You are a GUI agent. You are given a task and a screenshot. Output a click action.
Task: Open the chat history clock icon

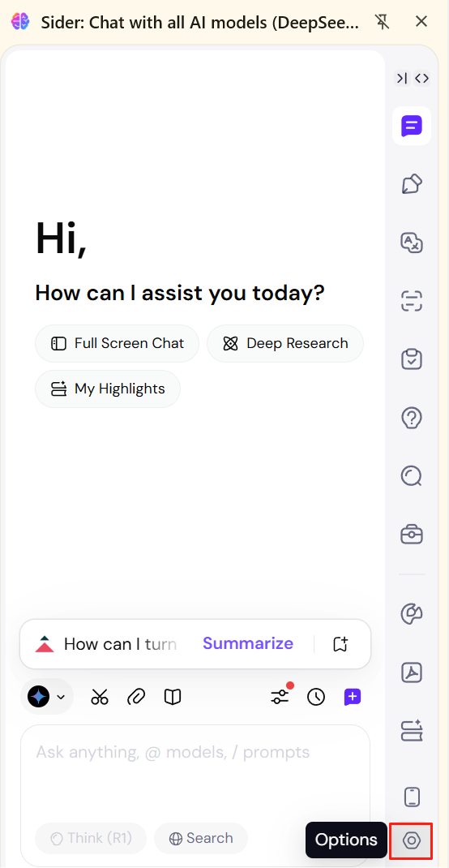point(316,697)
